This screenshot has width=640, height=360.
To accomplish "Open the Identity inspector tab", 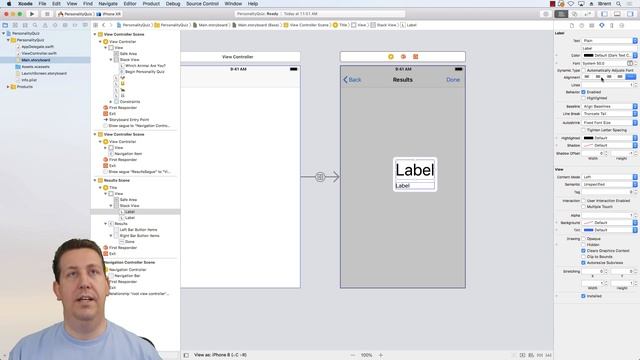I will [x=591, y=25].
